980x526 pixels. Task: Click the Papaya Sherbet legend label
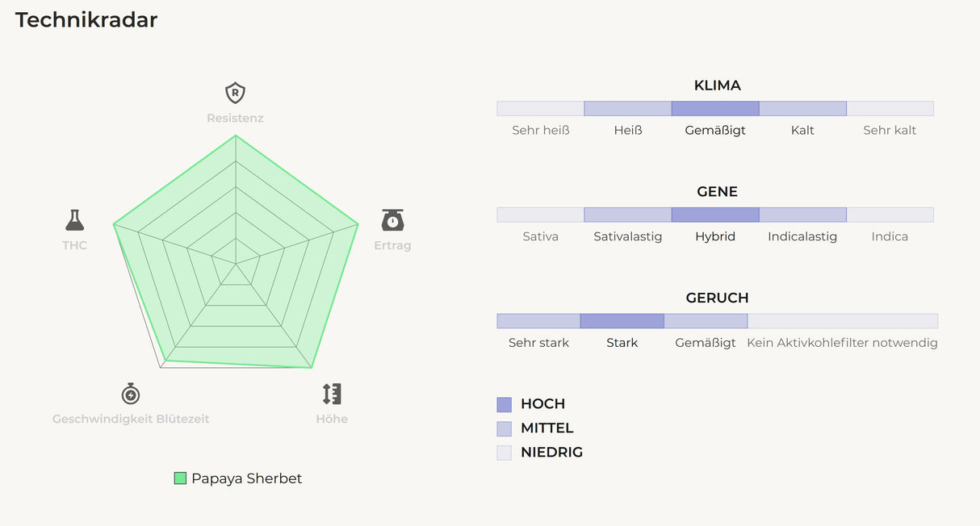[246, 478]
